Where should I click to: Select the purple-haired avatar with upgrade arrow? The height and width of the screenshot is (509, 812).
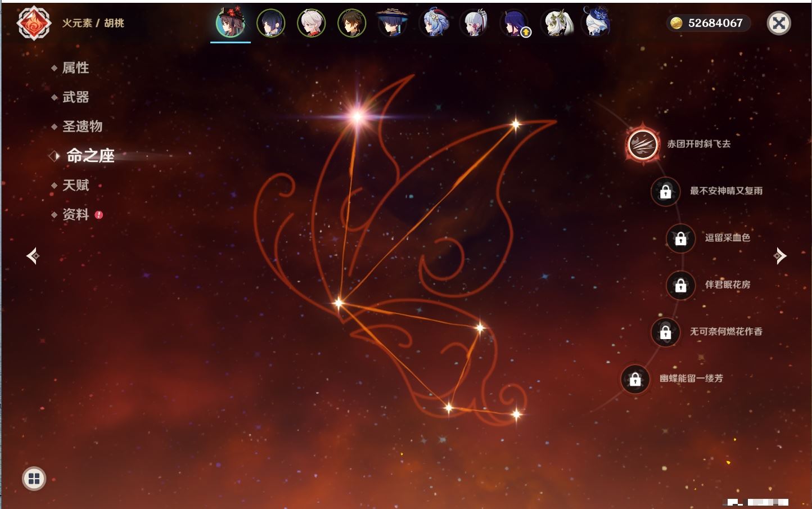515,23
